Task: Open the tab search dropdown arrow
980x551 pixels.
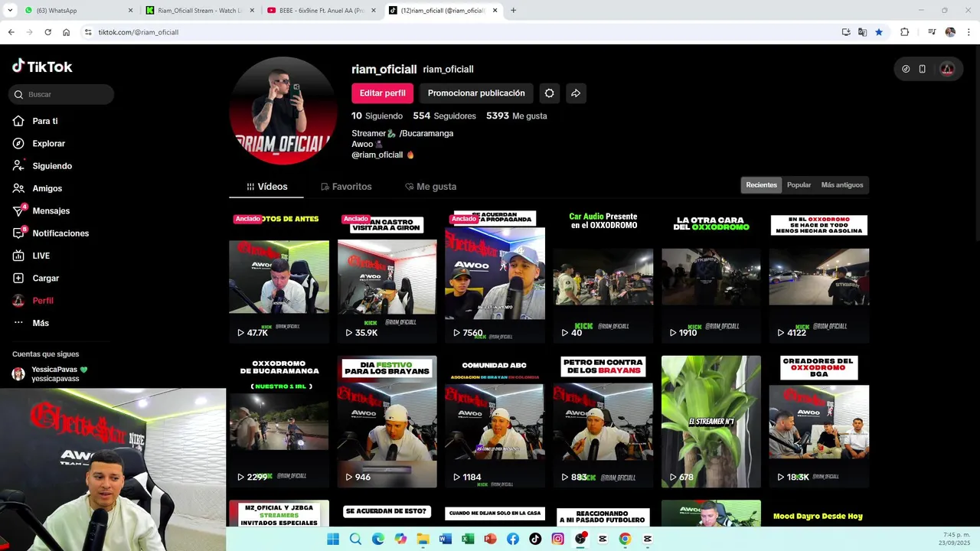Action: click(9, 11)
